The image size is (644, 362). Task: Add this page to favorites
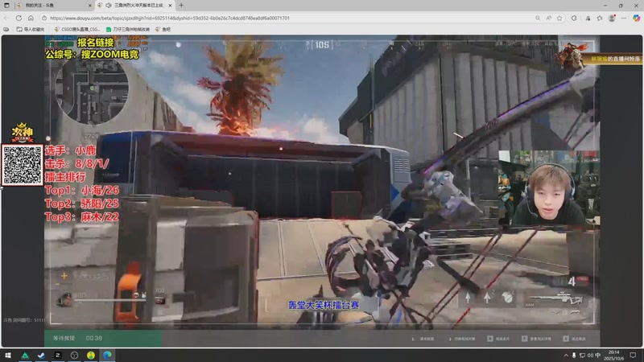click(559, 18)
